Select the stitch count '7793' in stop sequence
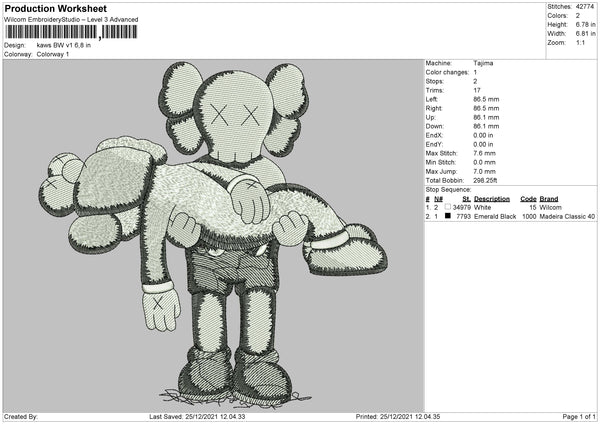Screen dimensions: 600x424 (x=463, y=217)
